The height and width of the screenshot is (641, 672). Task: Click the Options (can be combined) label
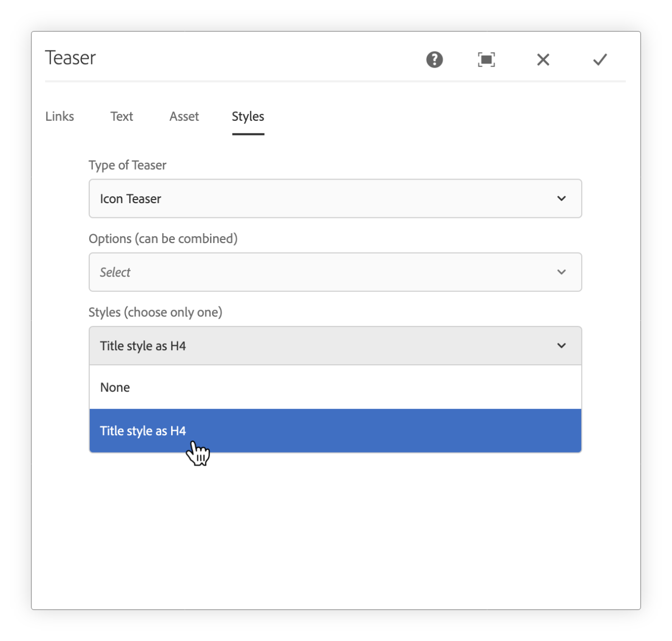pos(163,238)
